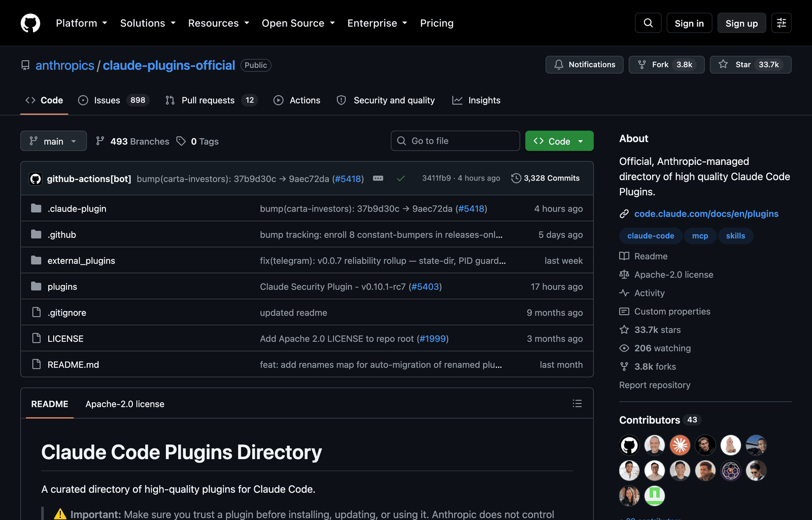
Task: Expand the Enterprise menu
Action: coord(378,23)
